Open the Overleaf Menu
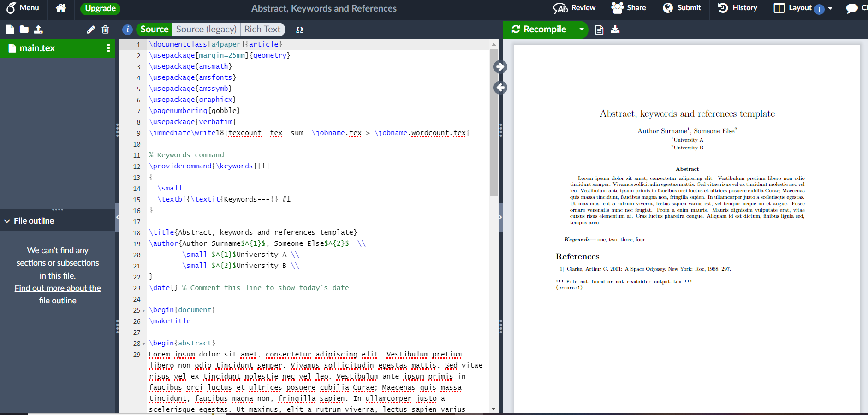 click(23, 8)
